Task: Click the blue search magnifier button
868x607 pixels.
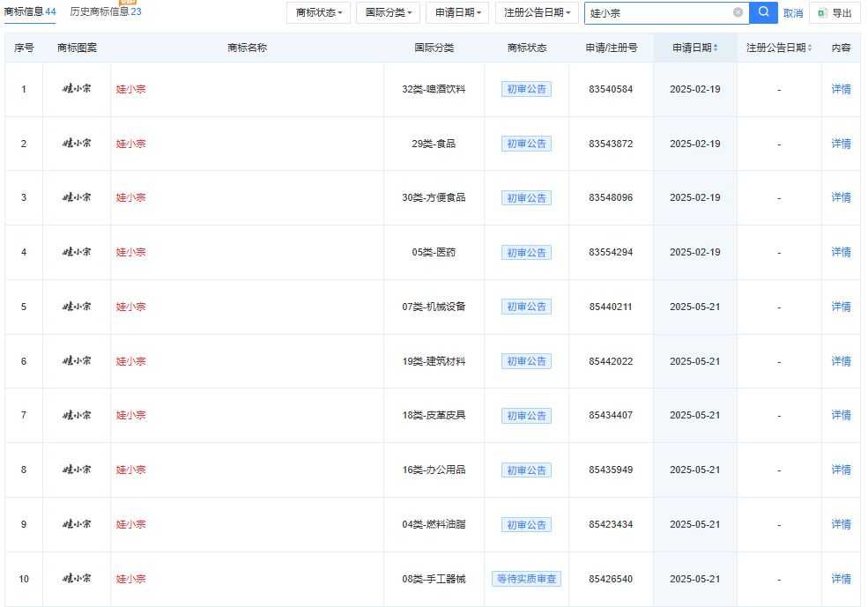Action: click(763, 12)
